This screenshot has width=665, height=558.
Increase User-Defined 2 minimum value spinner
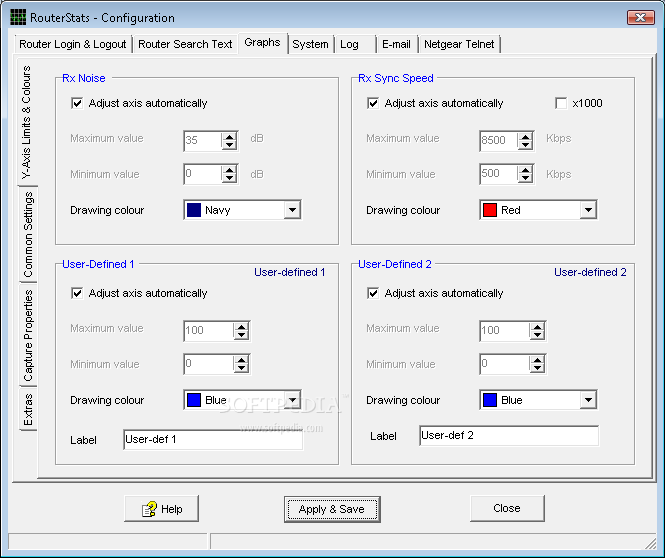point(537,360)
